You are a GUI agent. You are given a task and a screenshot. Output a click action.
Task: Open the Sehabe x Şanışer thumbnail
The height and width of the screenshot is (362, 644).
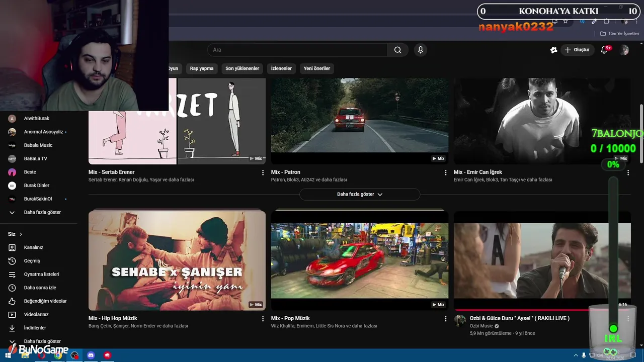(177, 260)
